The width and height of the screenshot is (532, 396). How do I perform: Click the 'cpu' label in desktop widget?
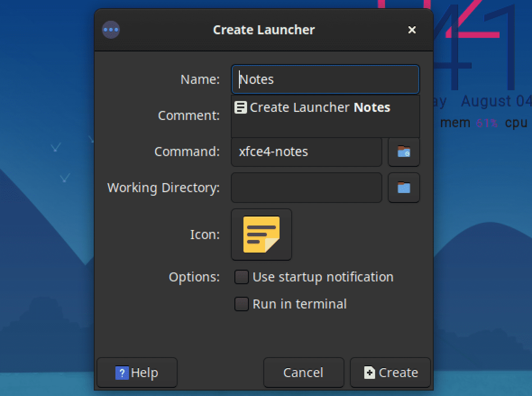(x=516, y=124)
